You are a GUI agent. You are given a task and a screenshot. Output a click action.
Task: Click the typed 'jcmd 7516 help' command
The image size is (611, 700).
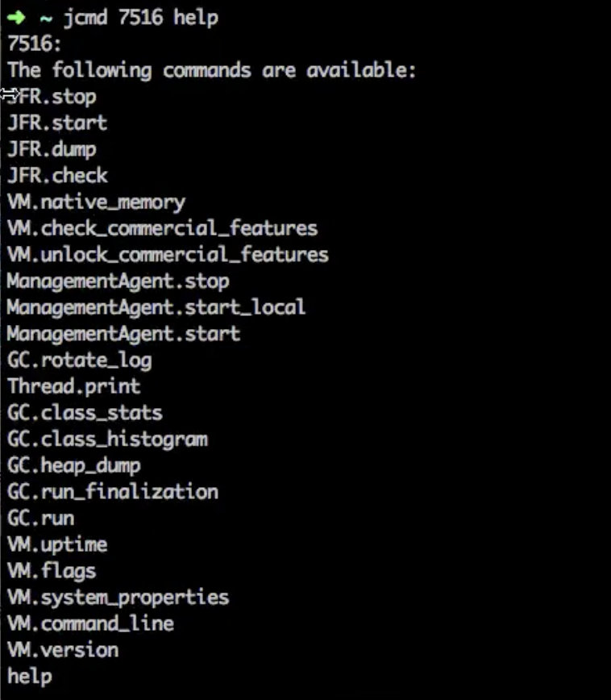click(140, 19)
